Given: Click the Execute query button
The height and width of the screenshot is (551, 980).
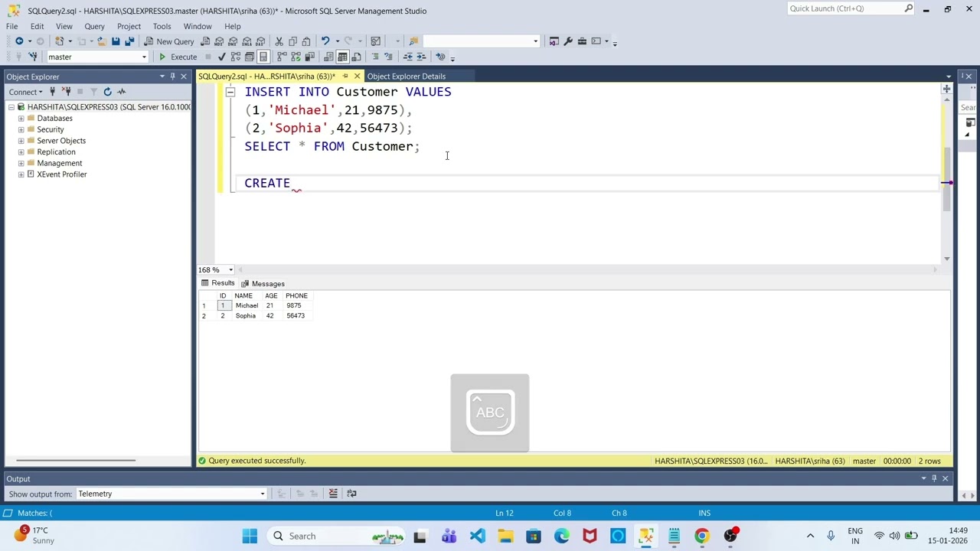Looking at the screenshot, I should click(178, 57).
